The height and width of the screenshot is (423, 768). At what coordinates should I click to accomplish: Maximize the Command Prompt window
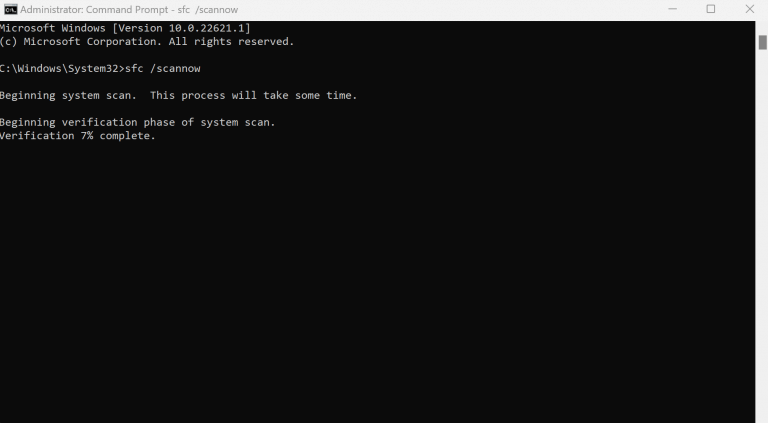click(711, 9)
